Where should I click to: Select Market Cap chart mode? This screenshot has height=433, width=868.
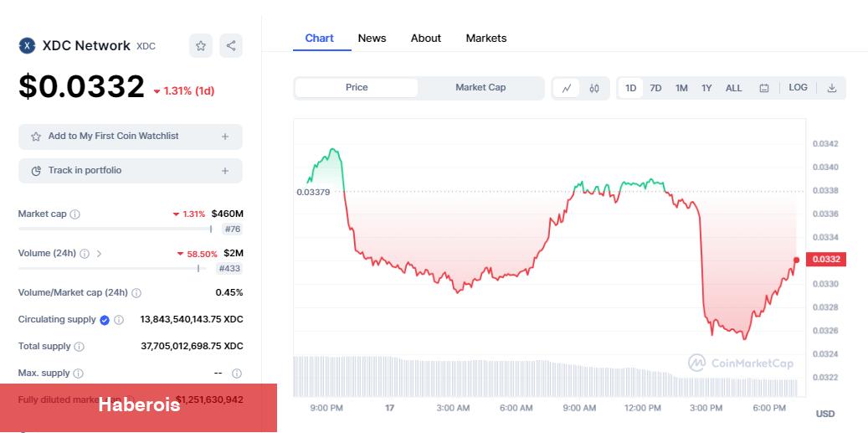(x=480, y=87)
